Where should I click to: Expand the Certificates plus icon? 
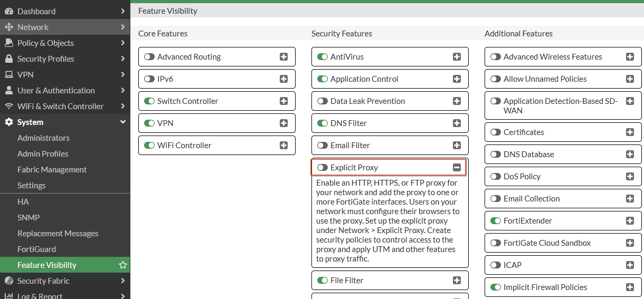630,132
